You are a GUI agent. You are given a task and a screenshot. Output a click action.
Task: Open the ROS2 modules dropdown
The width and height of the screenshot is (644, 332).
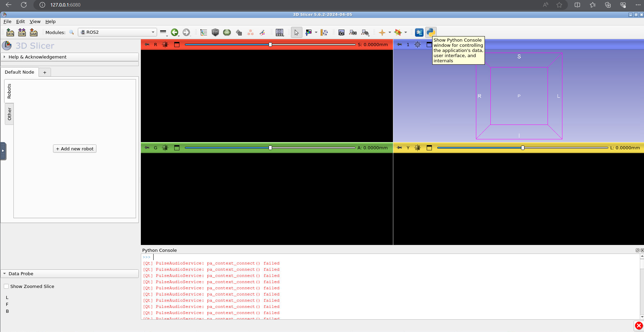[117, 32]
